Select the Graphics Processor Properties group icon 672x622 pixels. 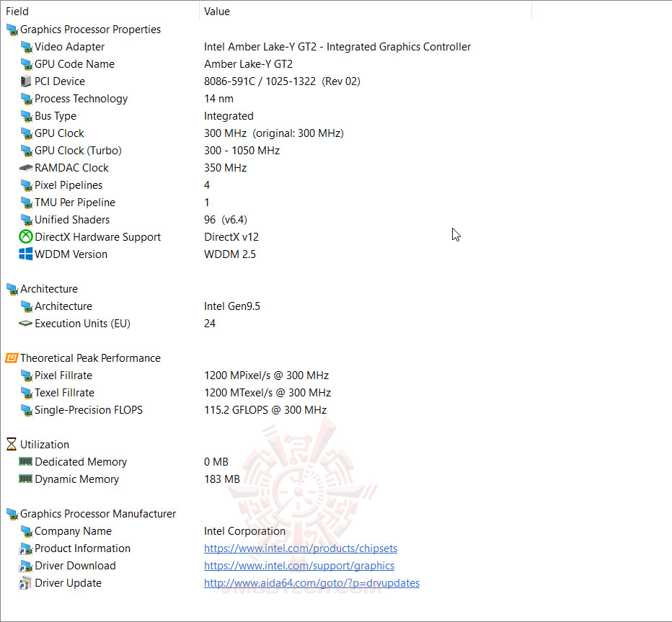click(12, 30)
